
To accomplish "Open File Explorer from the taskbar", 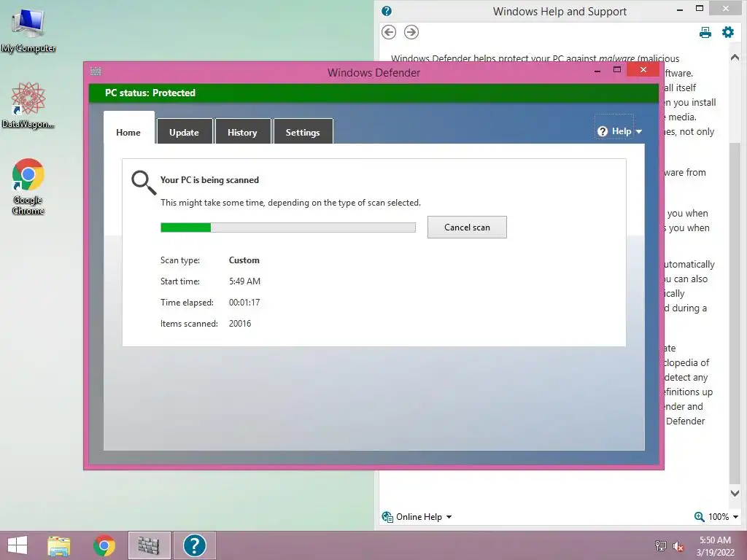I will (x=59, y=545).
